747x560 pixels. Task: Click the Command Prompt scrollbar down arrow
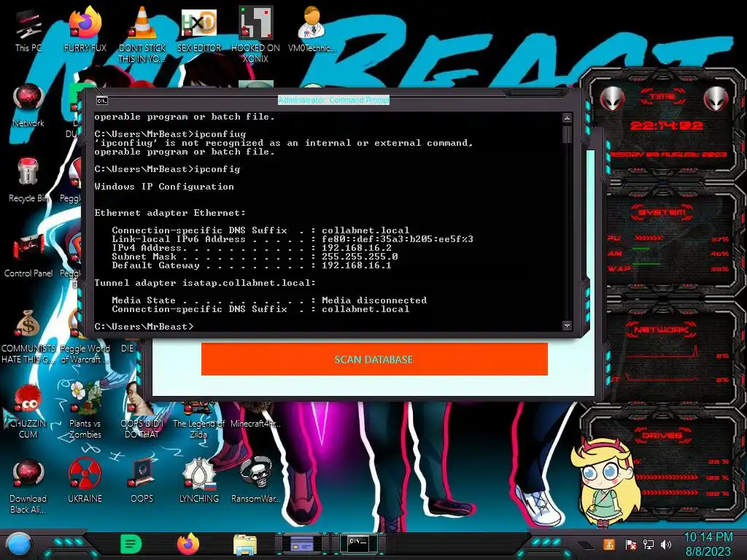[x=567, y=326]
